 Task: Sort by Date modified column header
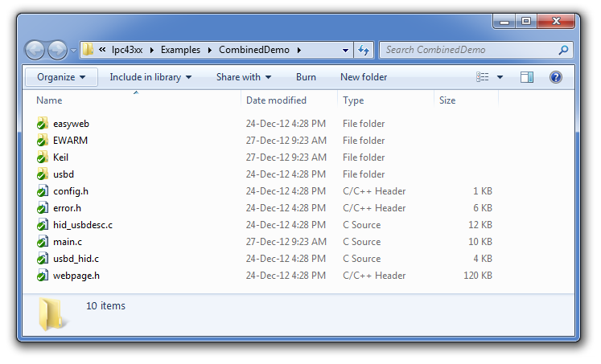pos(276,100)
